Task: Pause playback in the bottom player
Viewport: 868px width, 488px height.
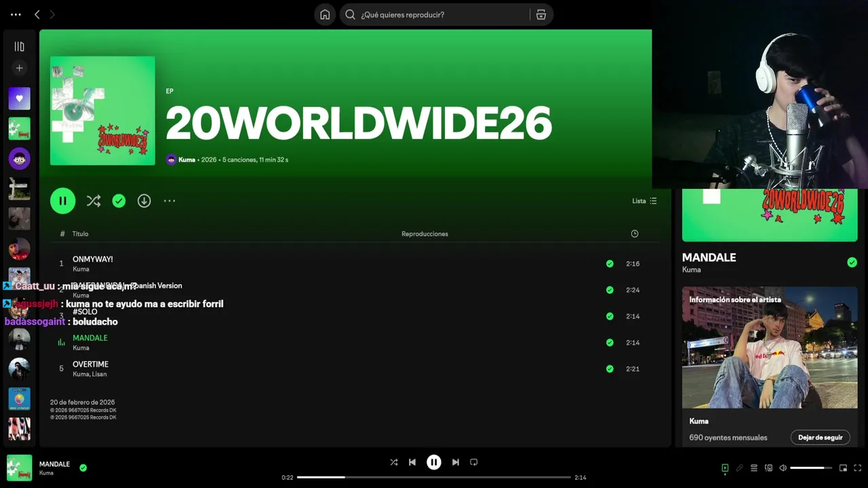Action: [434, 462]
